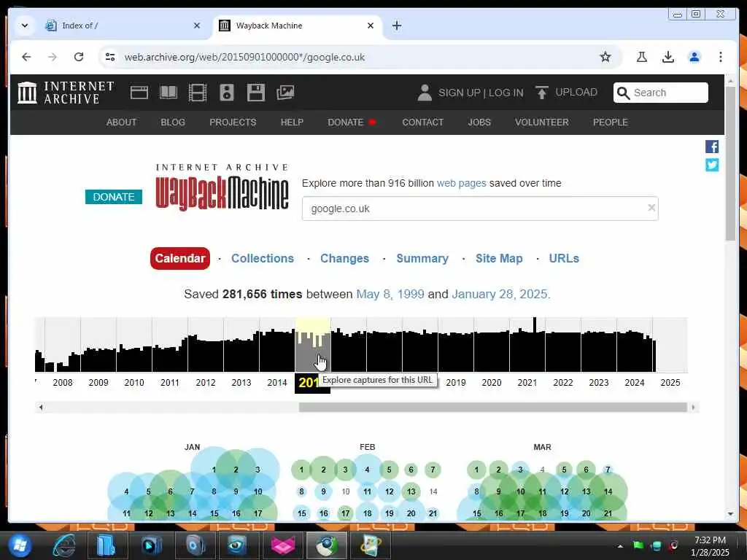Open Chrome profile avatar
The width and height of the screenshot is (747, 560).
tap(694, 57)
